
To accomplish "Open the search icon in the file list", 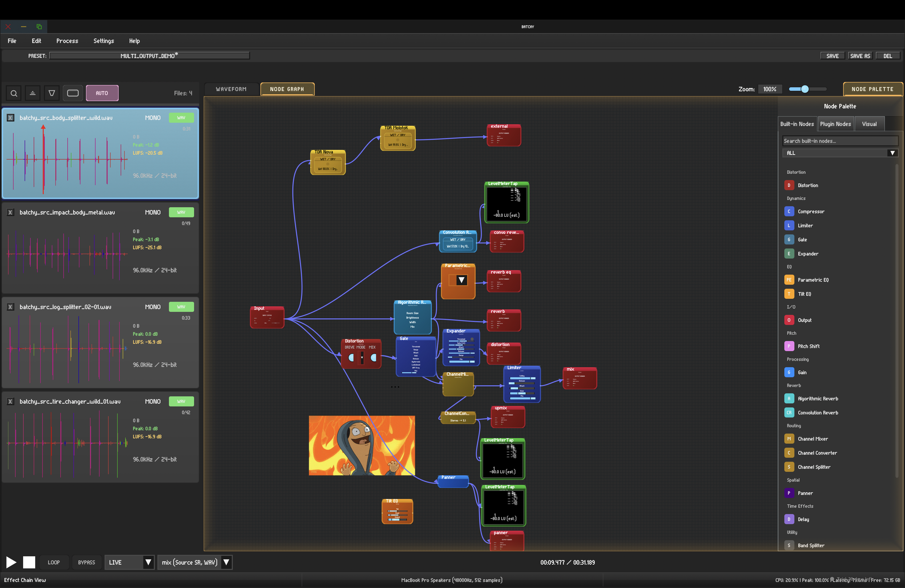I will (x=14, y=93).
